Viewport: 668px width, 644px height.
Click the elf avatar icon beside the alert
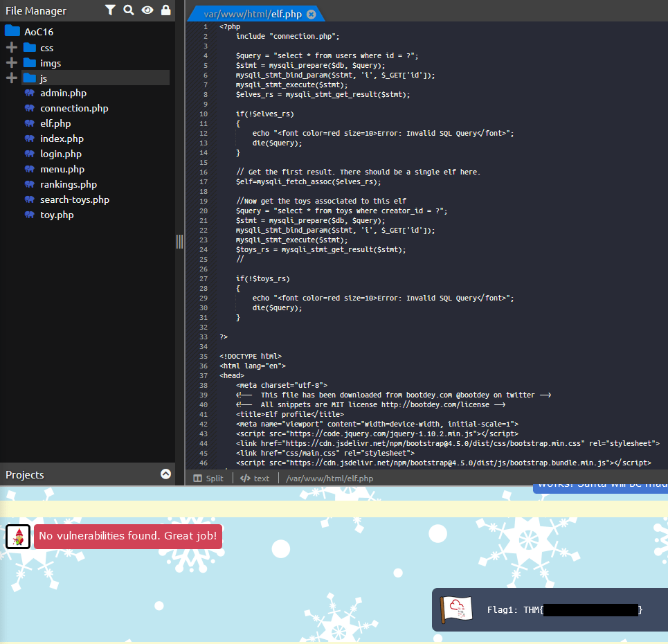[x=18, y=537]
